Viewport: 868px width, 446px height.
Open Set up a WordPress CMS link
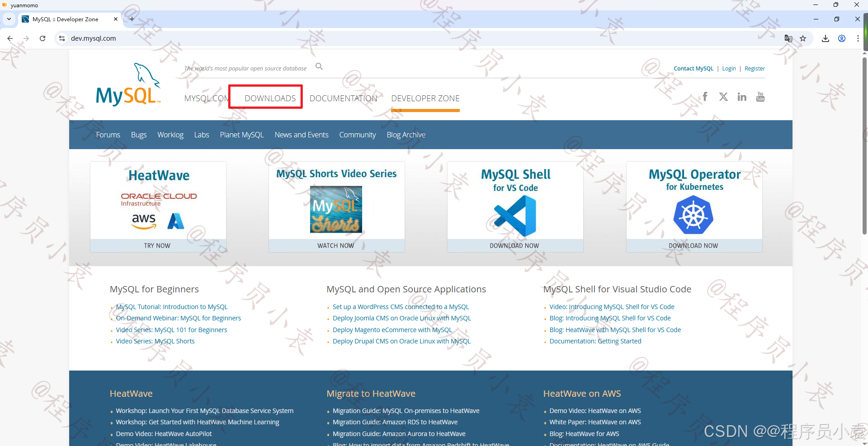pyautogui.click(x=401, y=307)
